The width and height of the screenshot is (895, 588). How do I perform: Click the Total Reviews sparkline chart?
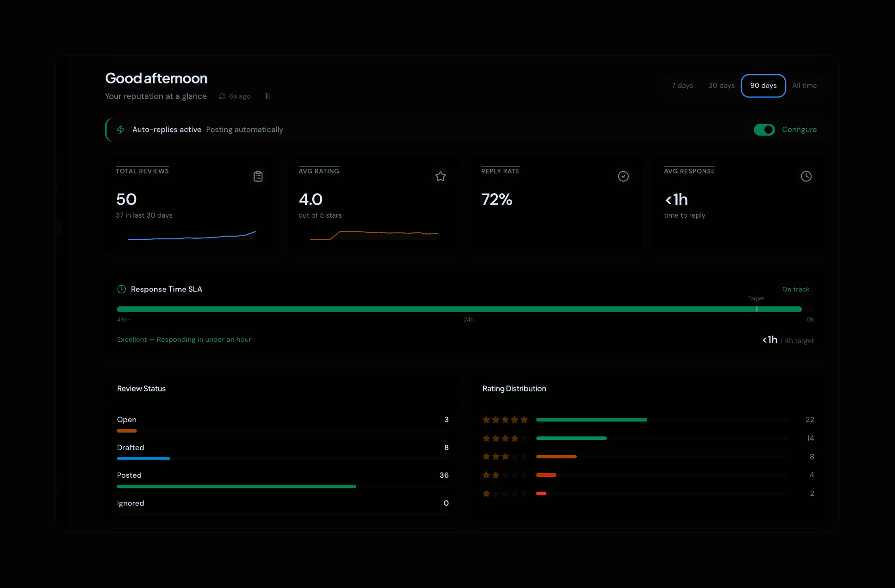tap(191, 236)
